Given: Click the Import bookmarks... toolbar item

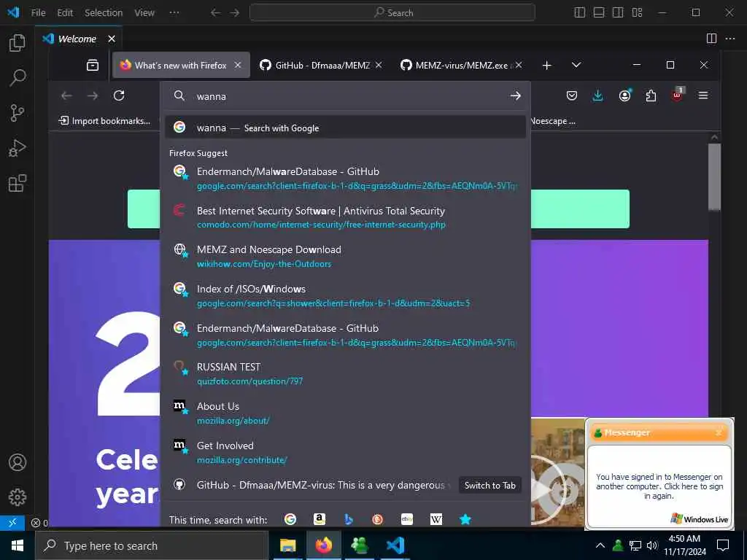Looking at the screenshot, I should tap(104, 121).
